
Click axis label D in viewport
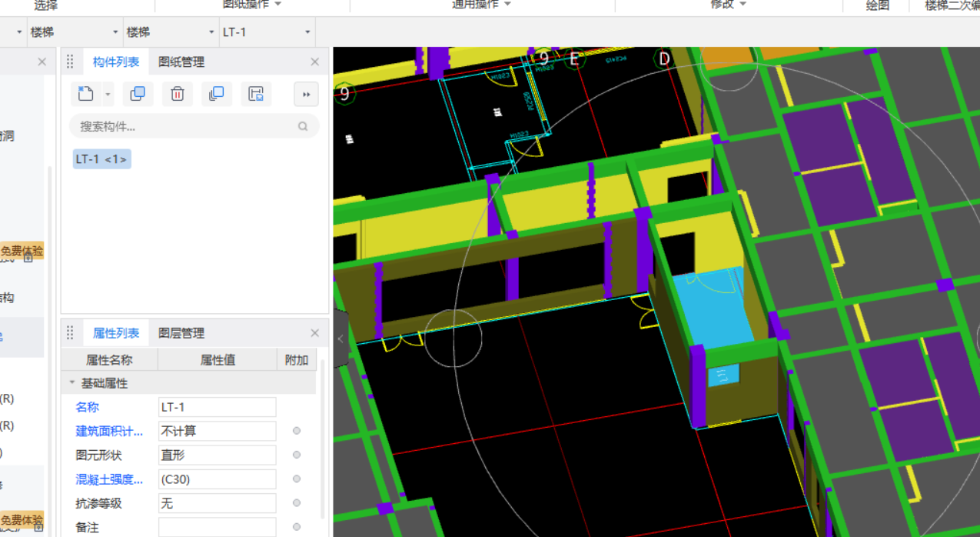664,58
